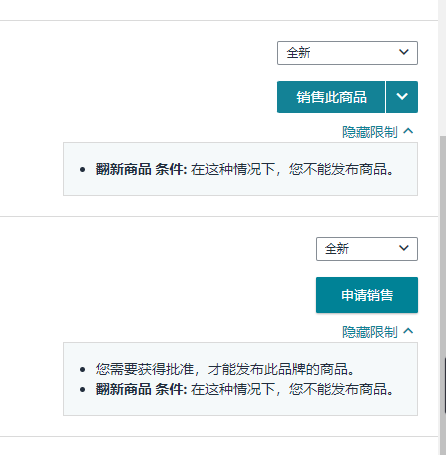
Task: Open the upper 全新 condition dropdown
Action: point(347,53)
